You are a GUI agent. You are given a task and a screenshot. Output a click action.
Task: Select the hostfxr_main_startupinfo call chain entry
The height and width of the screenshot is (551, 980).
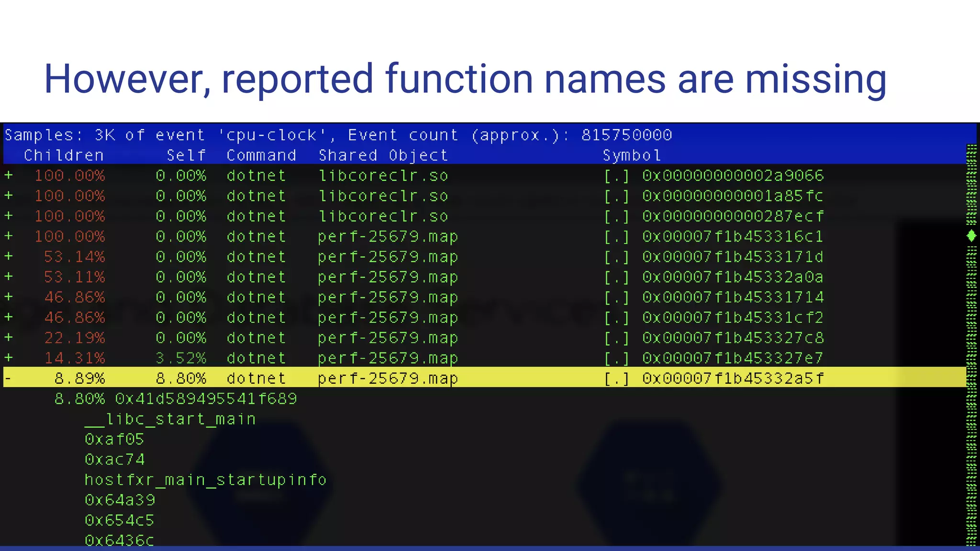pos(206,480)
